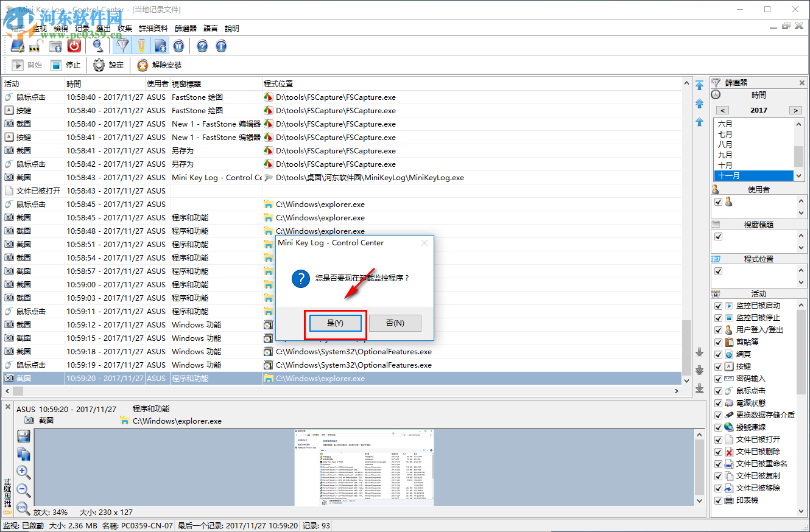Image resolution: width=810 pixels, height=532 pixels.
Task: Open 設定 settings from toolbar
Action: (108, 65)
